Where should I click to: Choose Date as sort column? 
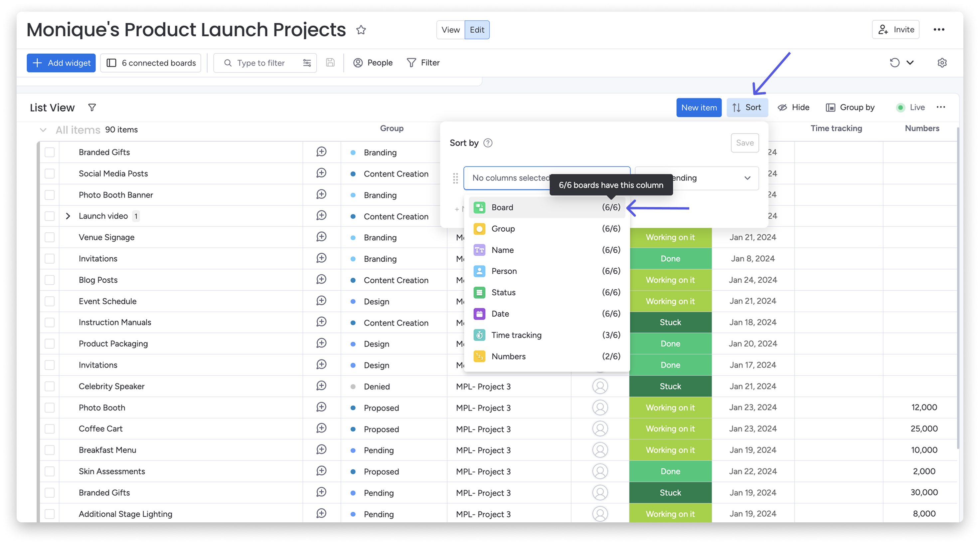[x=547, y=314]
